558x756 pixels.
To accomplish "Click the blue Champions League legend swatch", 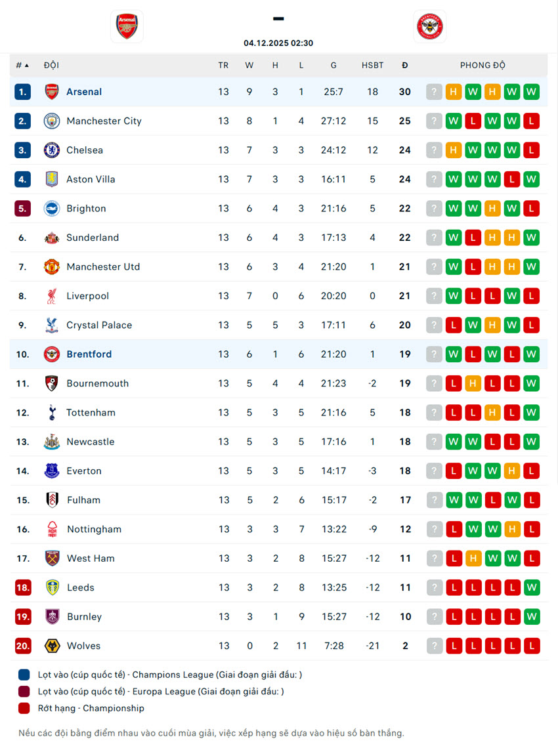I will (24, 675).
